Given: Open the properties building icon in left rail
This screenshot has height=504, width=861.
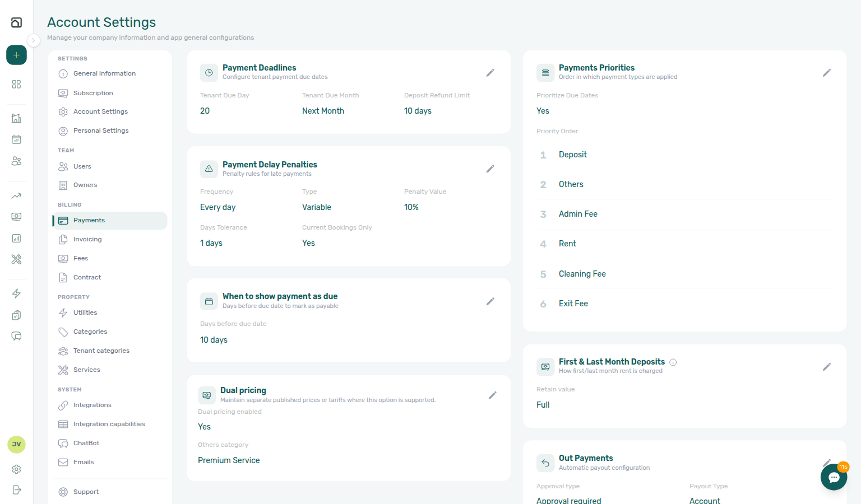Looking at the screenshot, I should pyautogui.click(x=16, y=118).
